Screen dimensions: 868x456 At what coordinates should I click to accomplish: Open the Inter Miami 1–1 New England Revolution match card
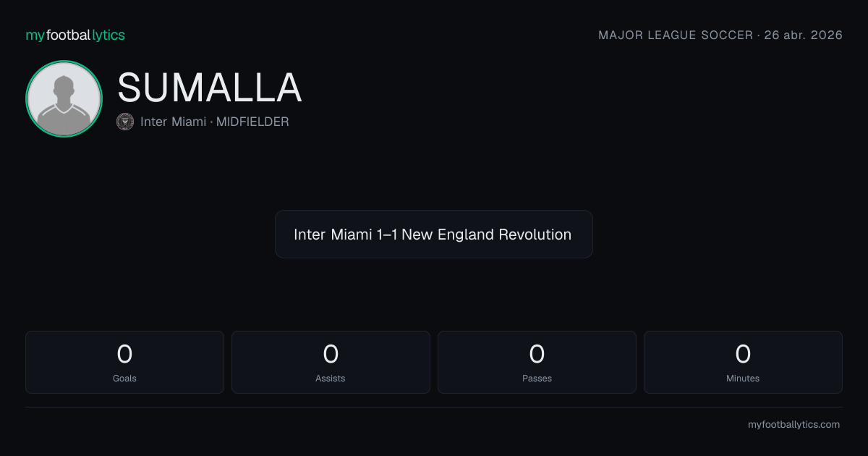[x=434, y=235]
